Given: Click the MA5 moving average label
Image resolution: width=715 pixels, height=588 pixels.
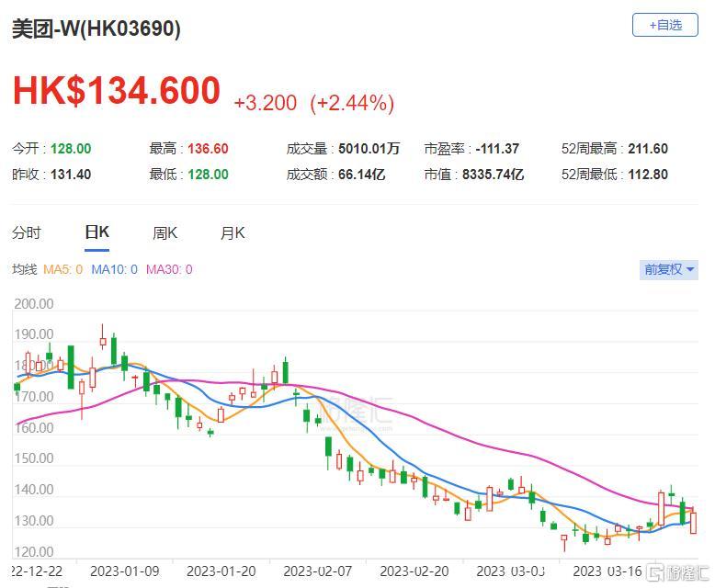Looking at the screenshot, I should click(x=62, y=269).
